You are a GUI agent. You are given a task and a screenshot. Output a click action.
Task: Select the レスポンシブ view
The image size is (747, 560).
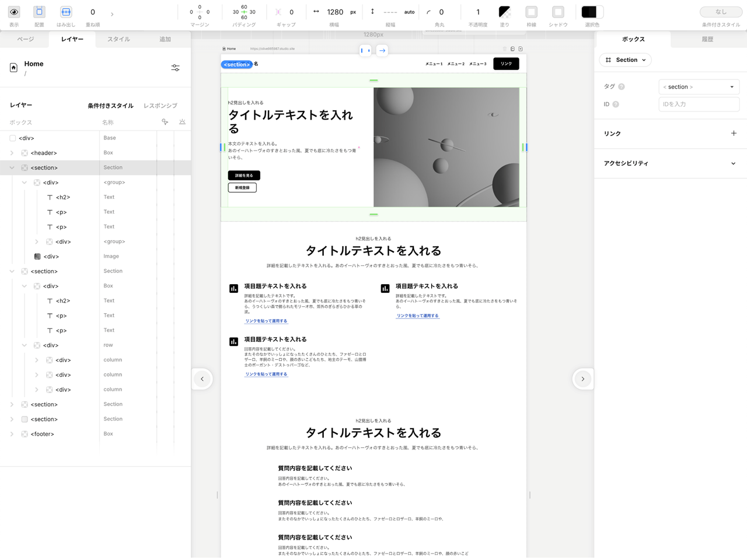click(160, 106)
